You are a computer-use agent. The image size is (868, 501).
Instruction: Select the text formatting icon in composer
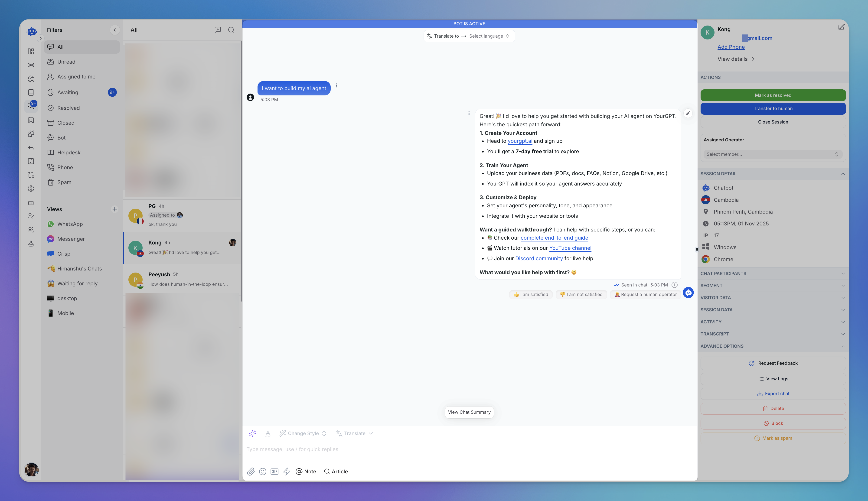(x=268, y=433)
